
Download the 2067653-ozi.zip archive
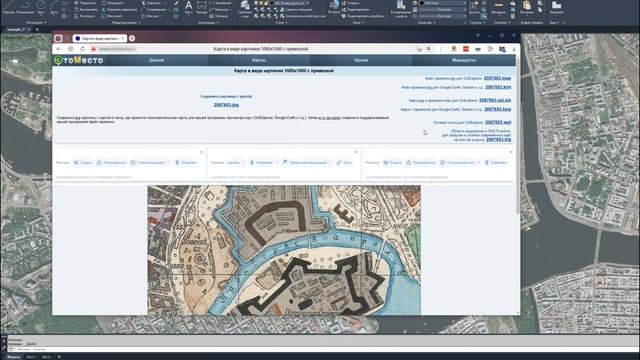tap(495, 100)
